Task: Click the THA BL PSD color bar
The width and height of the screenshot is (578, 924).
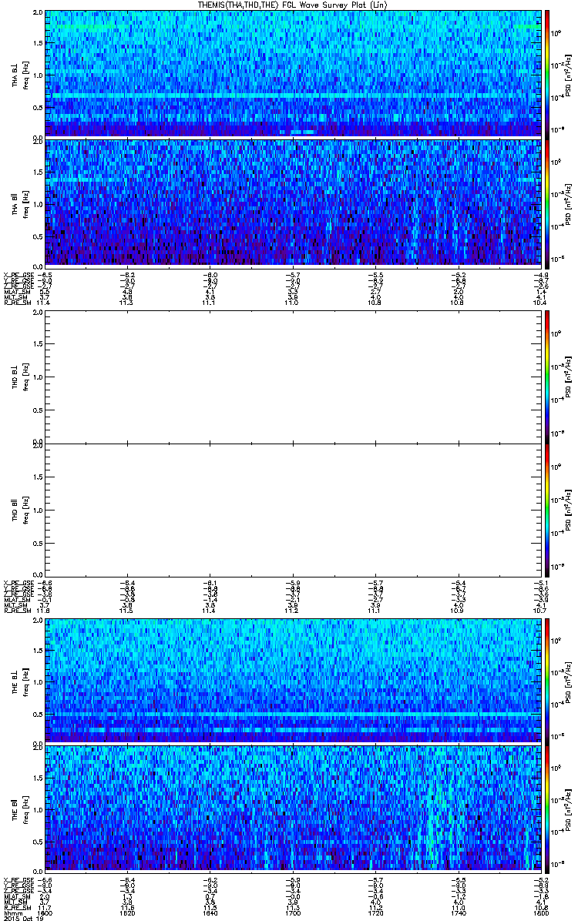Action: pos(547,73)
